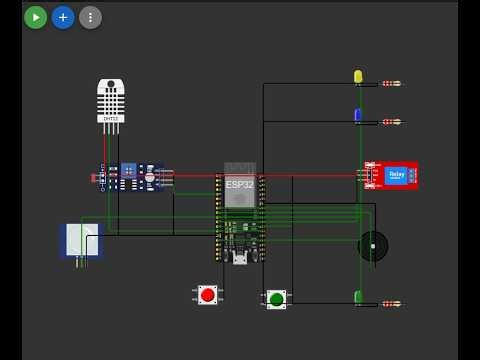Add a new part with the blue plus button
This screenshot has width=480, height=360.
coord(63,17)
